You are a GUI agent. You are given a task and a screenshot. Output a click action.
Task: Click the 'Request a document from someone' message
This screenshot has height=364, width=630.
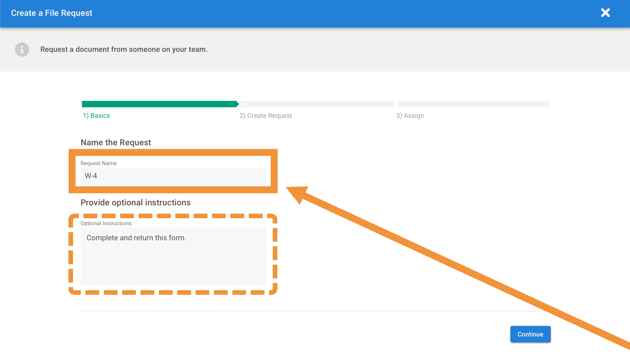(124, 50)
